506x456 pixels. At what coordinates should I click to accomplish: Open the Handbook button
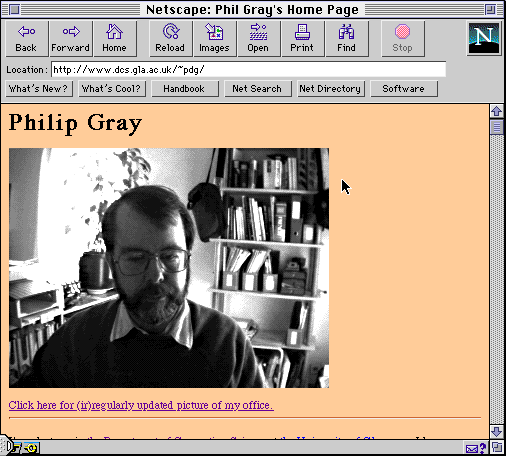(185, 89)
